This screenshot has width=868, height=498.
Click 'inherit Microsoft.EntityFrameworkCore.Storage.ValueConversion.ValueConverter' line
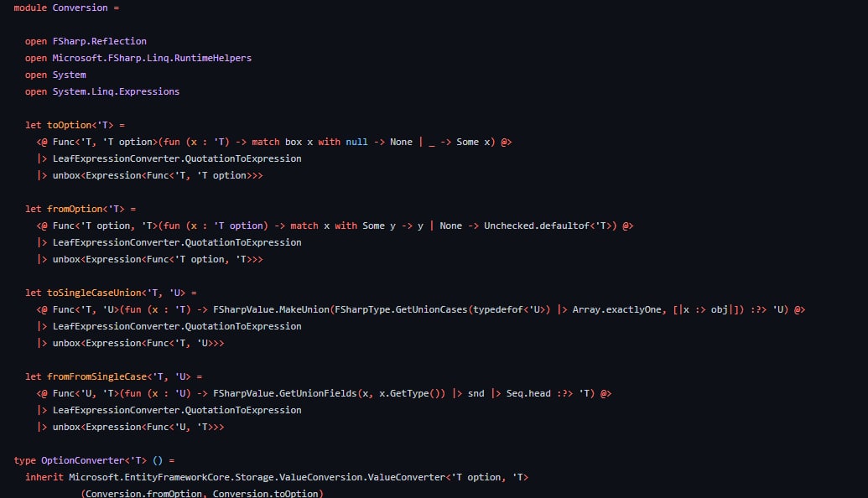click(x=277, y=477)
